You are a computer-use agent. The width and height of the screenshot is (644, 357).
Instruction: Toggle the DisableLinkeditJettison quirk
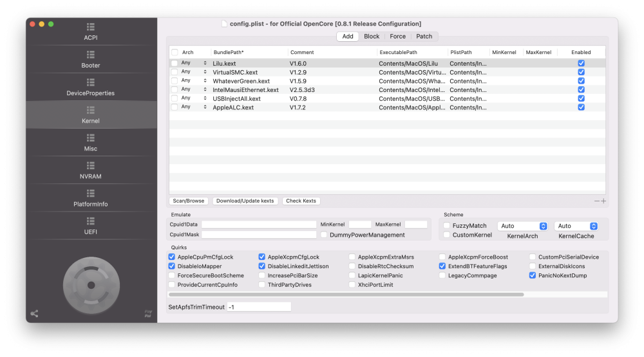[x=261, y=266]
